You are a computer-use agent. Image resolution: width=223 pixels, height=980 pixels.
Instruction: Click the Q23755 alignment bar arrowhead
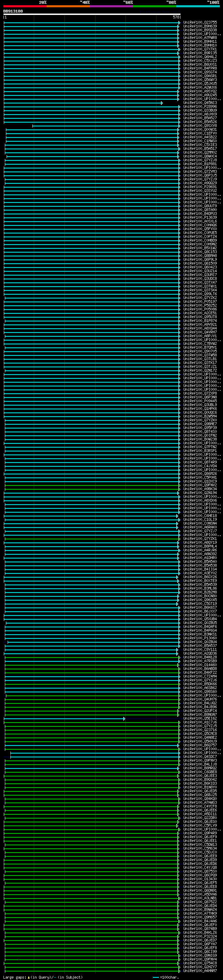point(179,23)
